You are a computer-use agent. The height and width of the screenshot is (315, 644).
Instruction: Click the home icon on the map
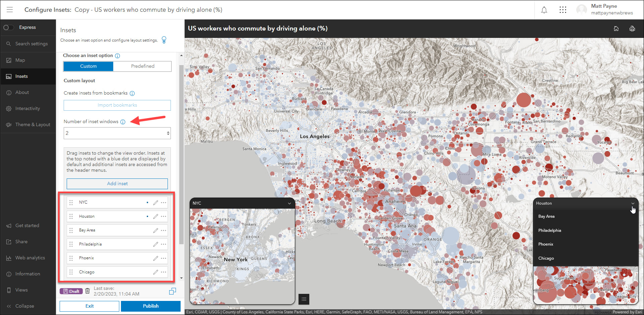coord(616,29)
